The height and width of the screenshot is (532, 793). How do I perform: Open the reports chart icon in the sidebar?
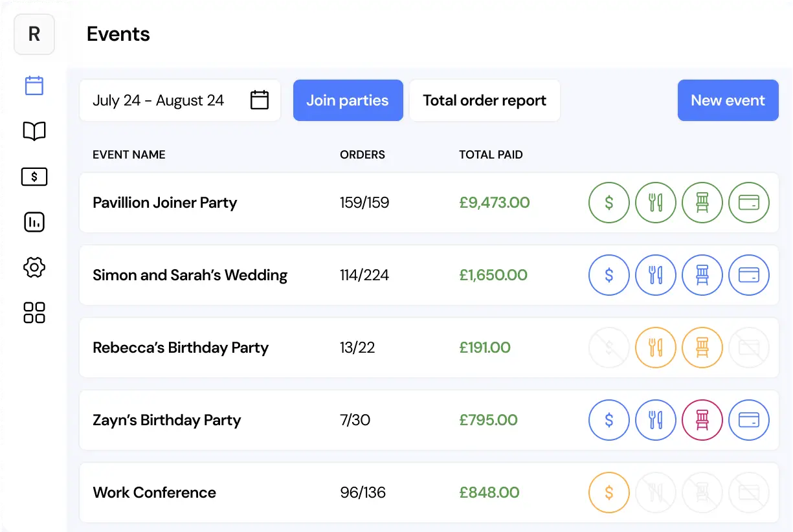pyautogui.click(x=34, y=222)
